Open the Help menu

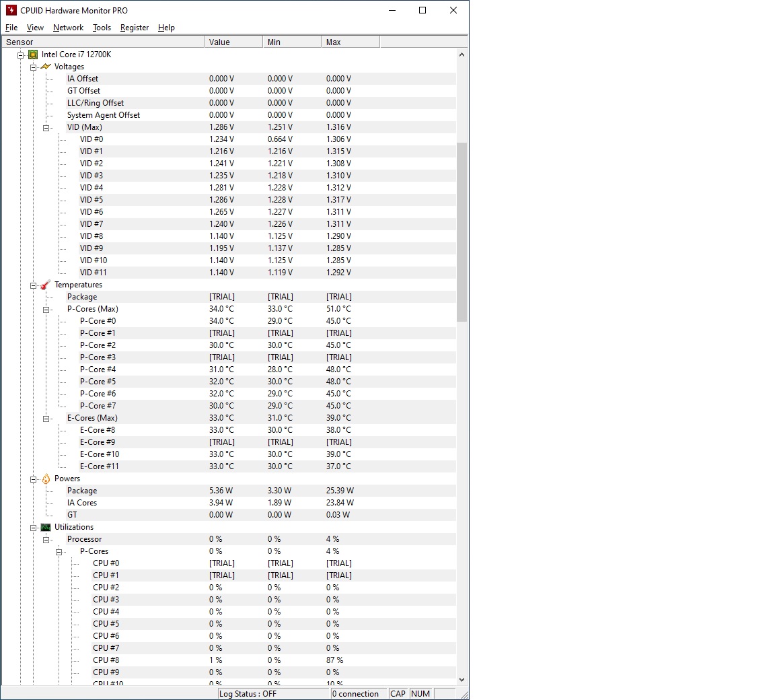[167, 28]
